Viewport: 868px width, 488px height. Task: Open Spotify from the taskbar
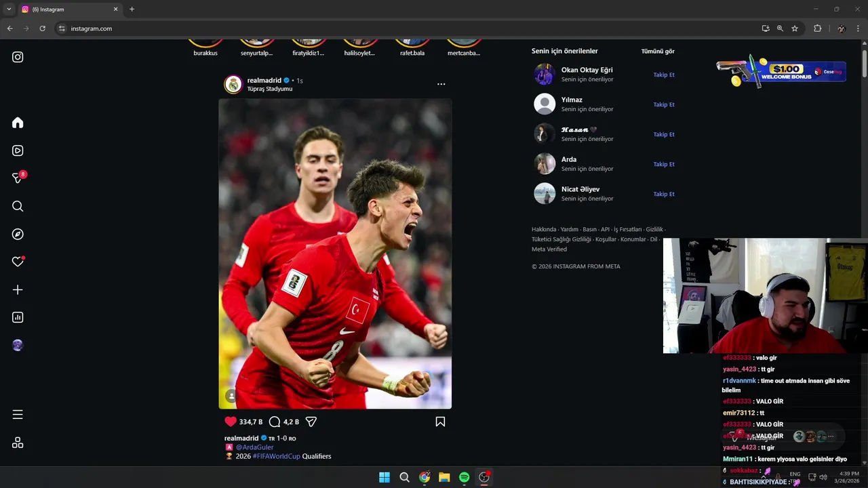click(x=464, y=477)
